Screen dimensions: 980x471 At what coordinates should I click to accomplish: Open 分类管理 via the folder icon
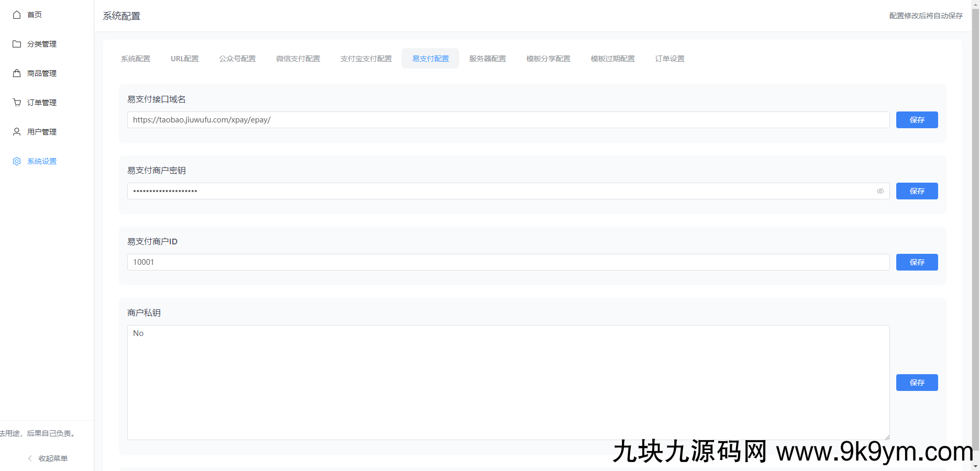(16, 44)
